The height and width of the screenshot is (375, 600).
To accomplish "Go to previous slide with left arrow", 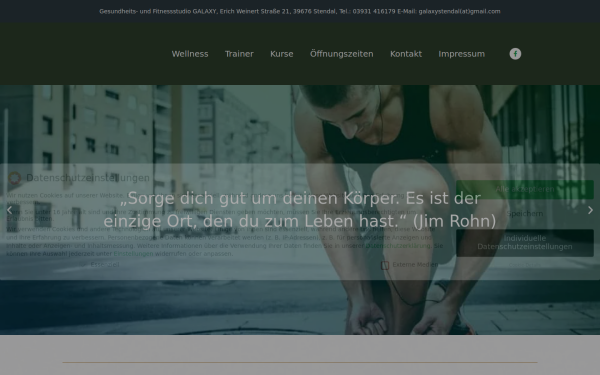I will point(10,210).
